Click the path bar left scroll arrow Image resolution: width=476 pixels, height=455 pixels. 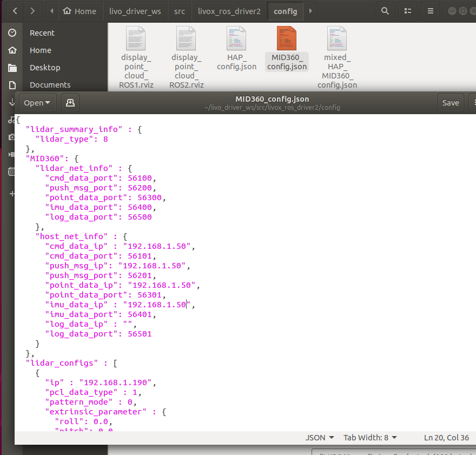51,11
